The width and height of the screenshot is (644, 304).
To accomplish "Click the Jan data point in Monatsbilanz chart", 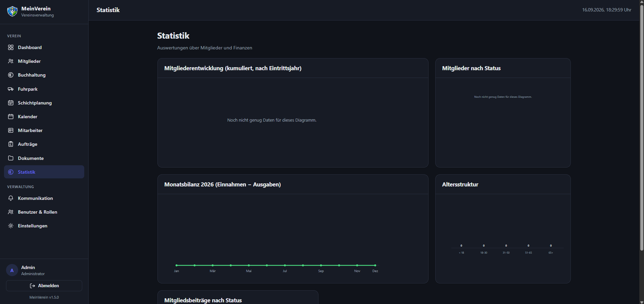I will tap(177, 265).
